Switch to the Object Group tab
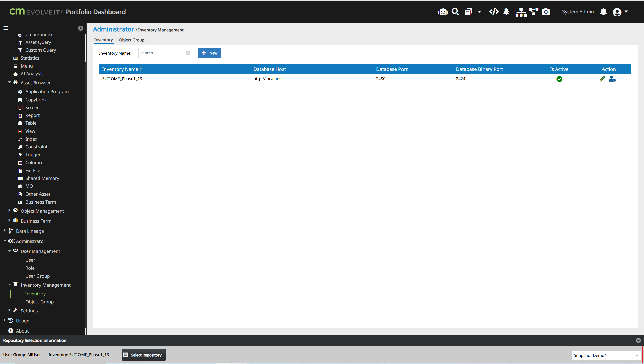This screenshot has height=364, width=644. click(132, 40)
